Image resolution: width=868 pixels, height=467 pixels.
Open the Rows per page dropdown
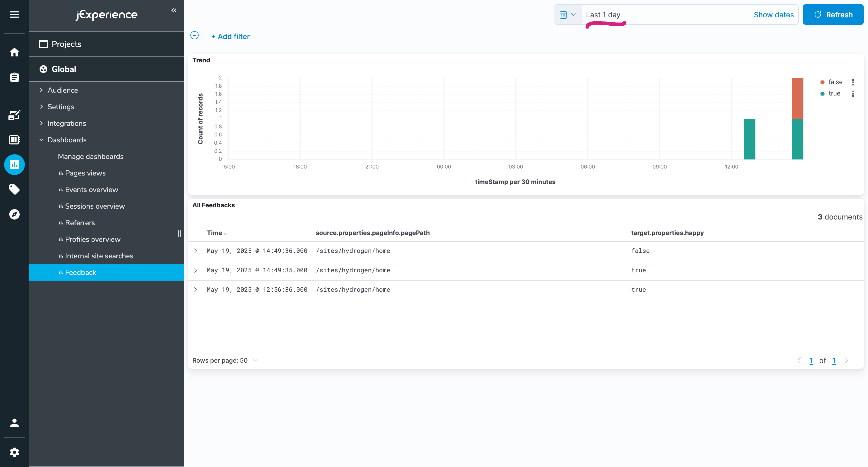[225, 360]
